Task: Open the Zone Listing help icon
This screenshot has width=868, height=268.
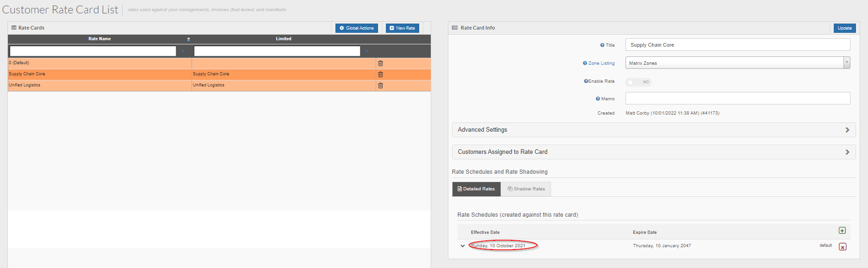Action: coord(585,63)
